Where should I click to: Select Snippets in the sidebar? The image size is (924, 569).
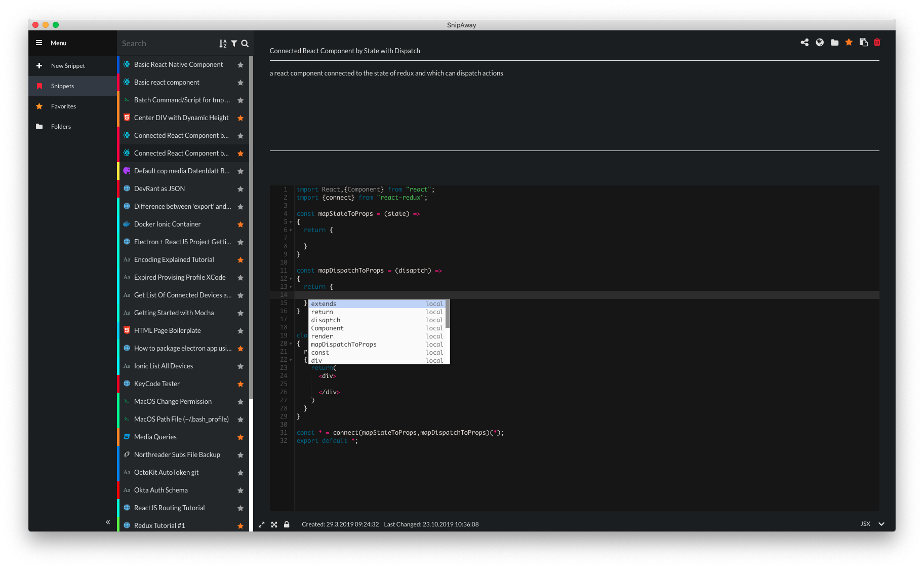coord(72,86)
